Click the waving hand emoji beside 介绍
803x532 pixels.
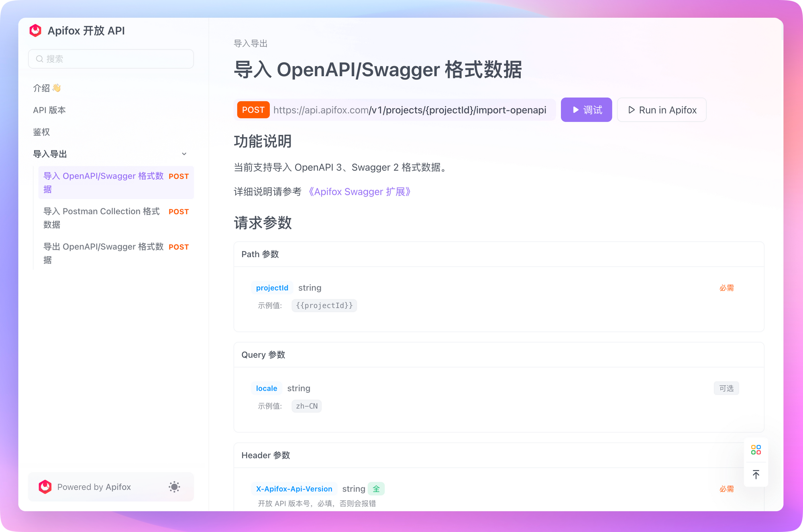click(57, 88)
